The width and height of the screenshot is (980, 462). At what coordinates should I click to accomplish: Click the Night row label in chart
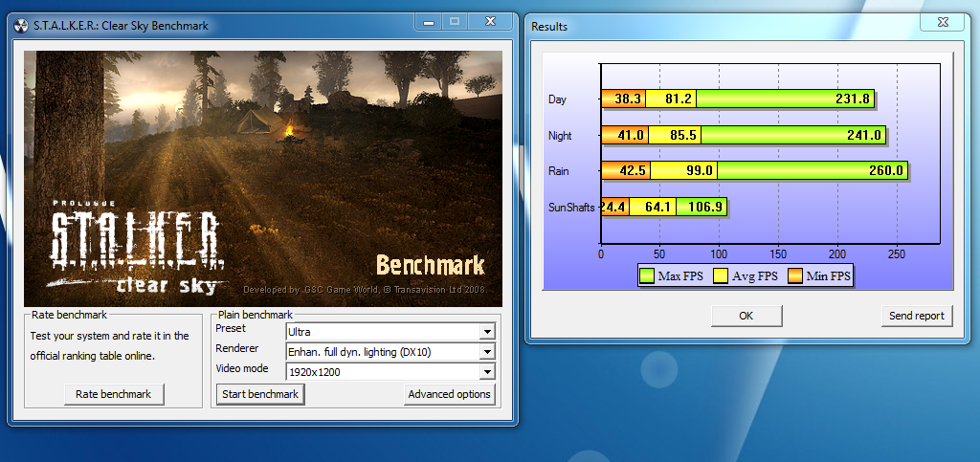(560, 136)
